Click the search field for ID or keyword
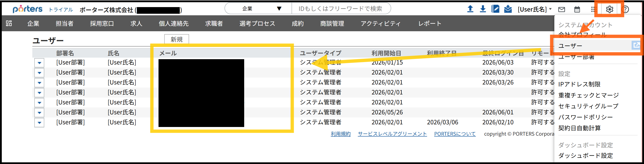Viewport: 644px width, 164px height. point(341,8)
